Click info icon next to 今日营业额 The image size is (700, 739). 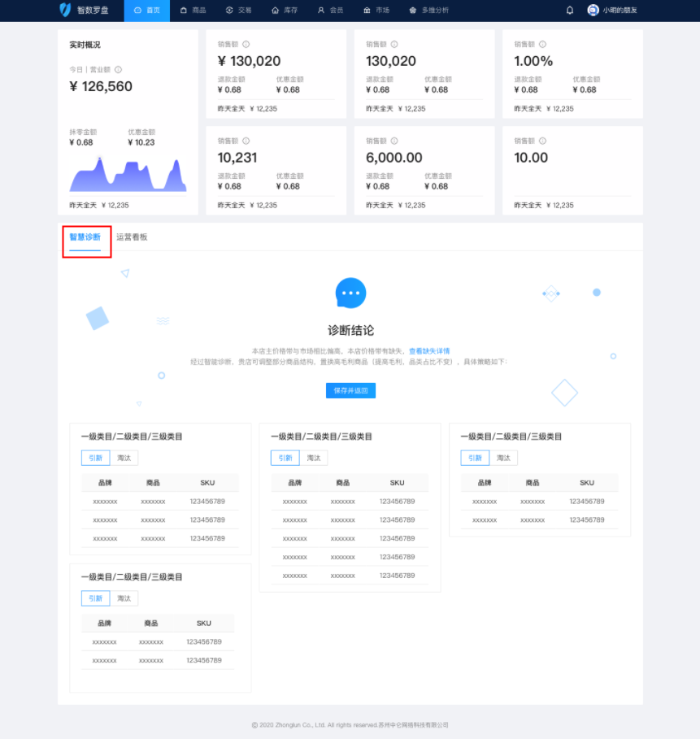[x=118, y=70]
